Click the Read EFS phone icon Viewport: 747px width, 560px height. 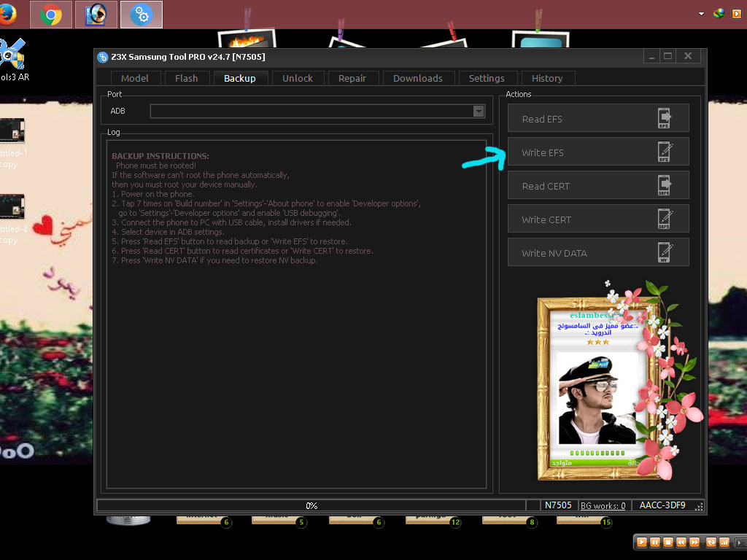point(664,118)
